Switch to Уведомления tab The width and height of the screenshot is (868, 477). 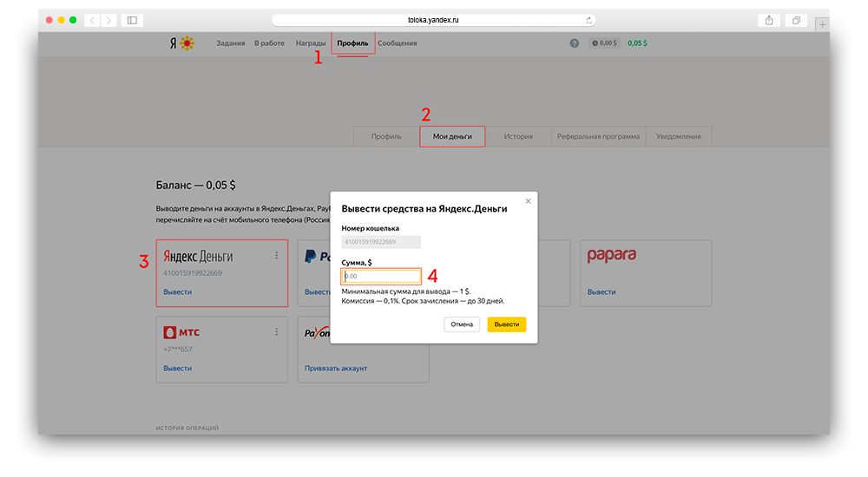coord(679,137)
